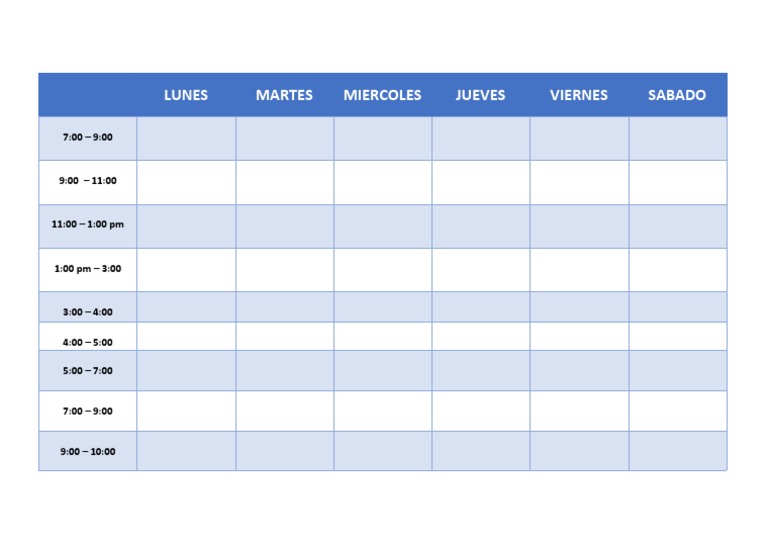Click the LUNES column header
Viewport: 768px width, 543px height.
coord(186,95)
